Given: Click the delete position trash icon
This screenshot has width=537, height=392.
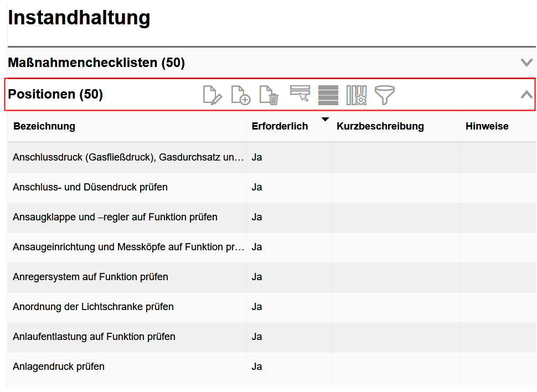Looking at the screenshot, I should [x=269, y=95].
